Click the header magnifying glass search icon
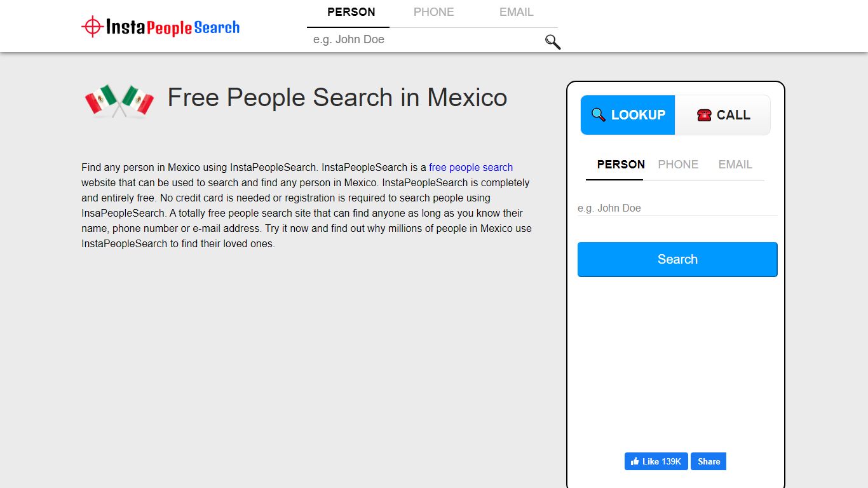The width and height of the screenshot is (868, 488). click(553, 42)
